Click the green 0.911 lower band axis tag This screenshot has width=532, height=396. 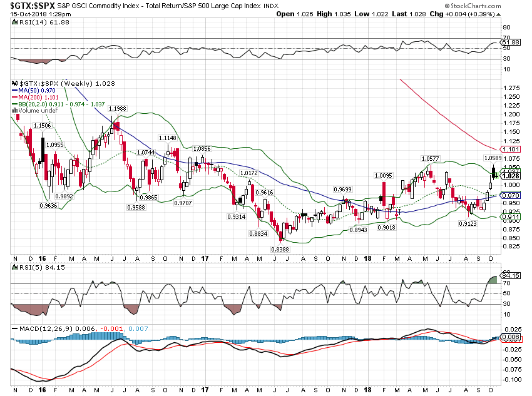click(511, 217)
